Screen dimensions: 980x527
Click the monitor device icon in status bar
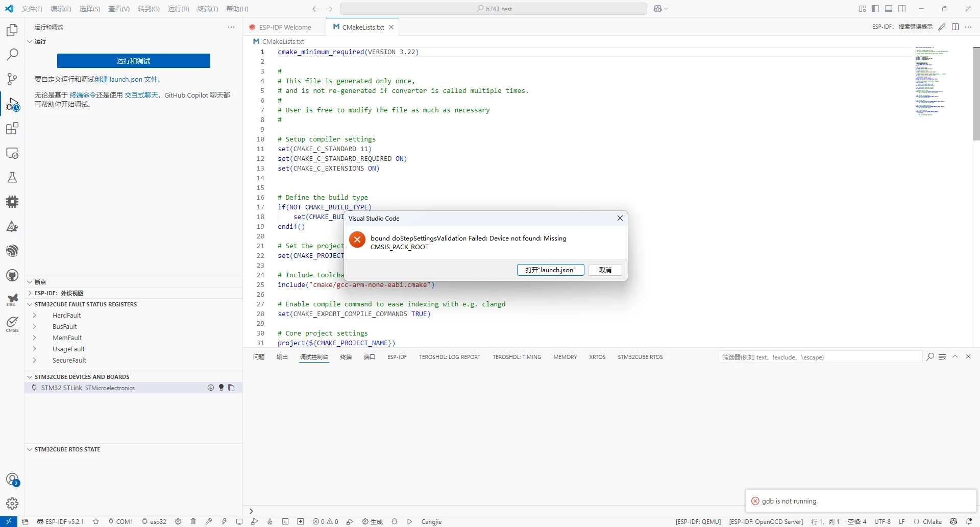click(x=239, y=521)
